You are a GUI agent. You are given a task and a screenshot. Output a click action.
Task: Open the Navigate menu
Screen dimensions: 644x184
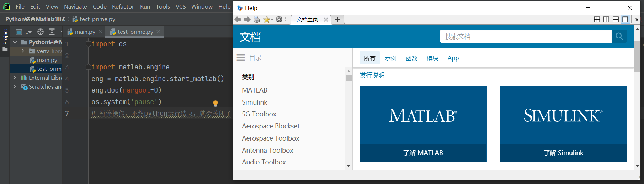[x=75, y=7]
